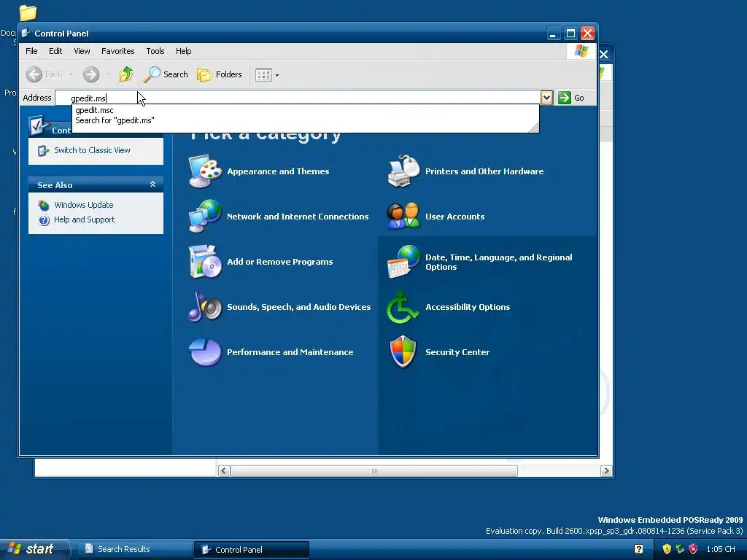Click the Control Panel taskbar button

[252, 550]
